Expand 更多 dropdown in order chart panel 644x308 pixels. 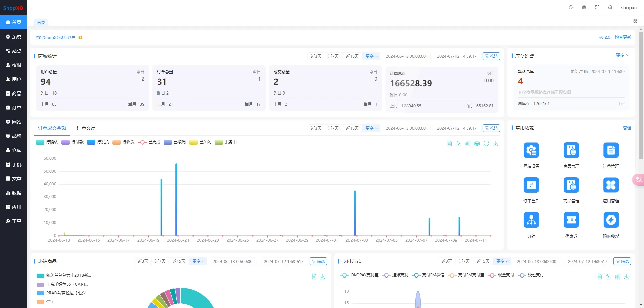click(372, 128)
